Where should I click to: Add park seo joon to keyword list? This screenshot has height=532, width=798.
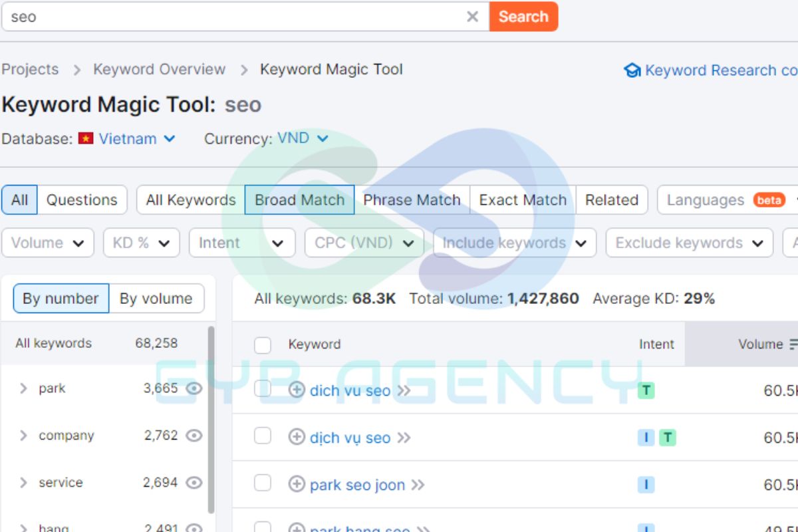(x=297, y=484)
